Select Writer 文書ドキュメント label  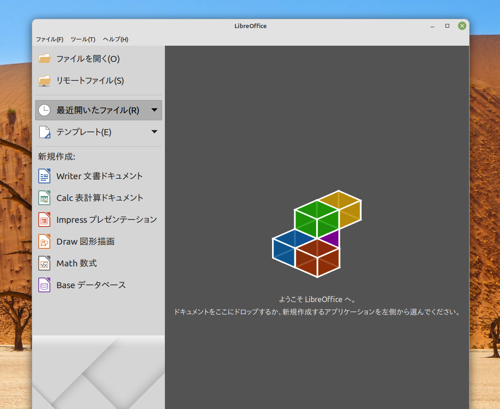tap(99, 176)
